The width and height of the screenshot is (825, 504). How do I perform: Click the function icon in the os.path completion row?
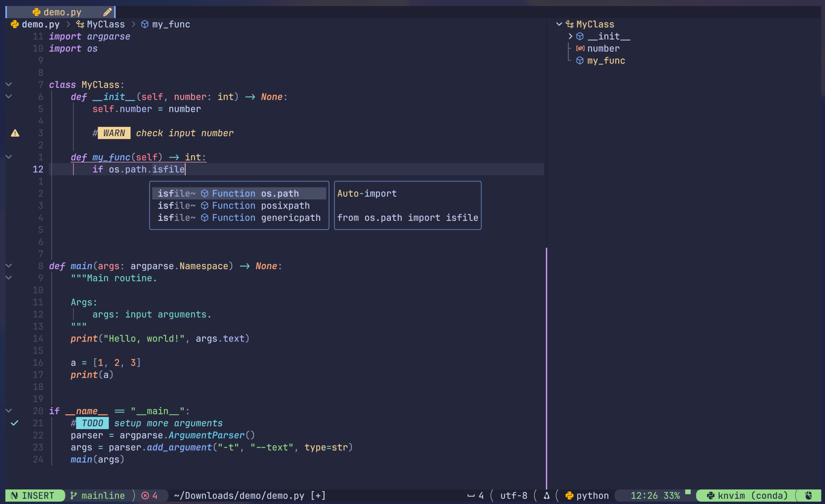[205, 193]
